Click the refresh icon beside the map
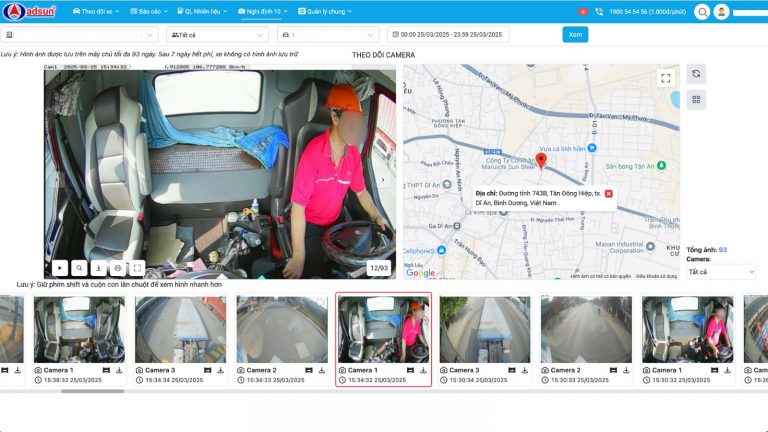Image resolution: width=768 pixels, height=432 pixels. coord(697,74)
